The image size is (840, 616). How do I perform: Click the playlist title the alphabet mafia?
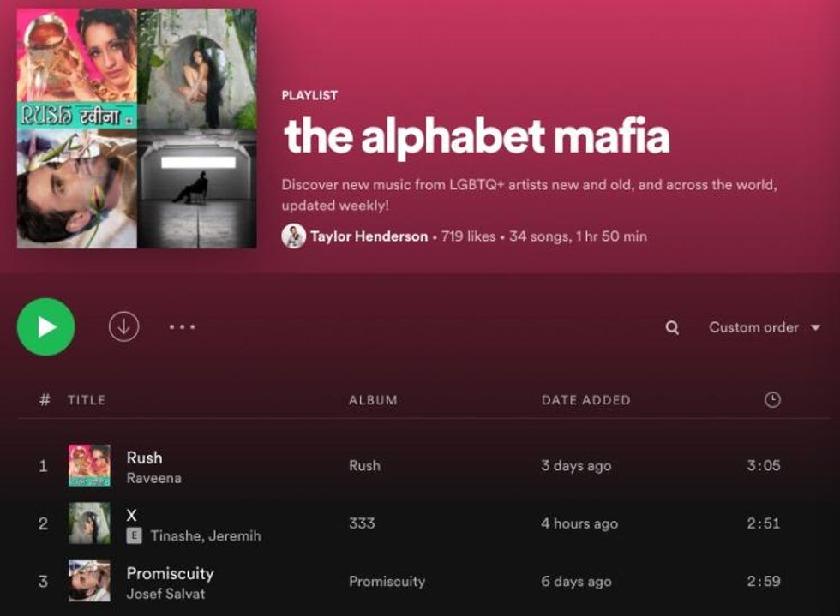tap(477, 136)
